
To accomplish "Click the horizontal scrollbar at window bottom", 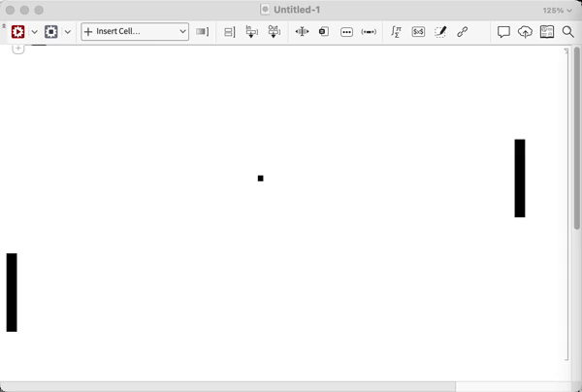I will coord(228,386).
